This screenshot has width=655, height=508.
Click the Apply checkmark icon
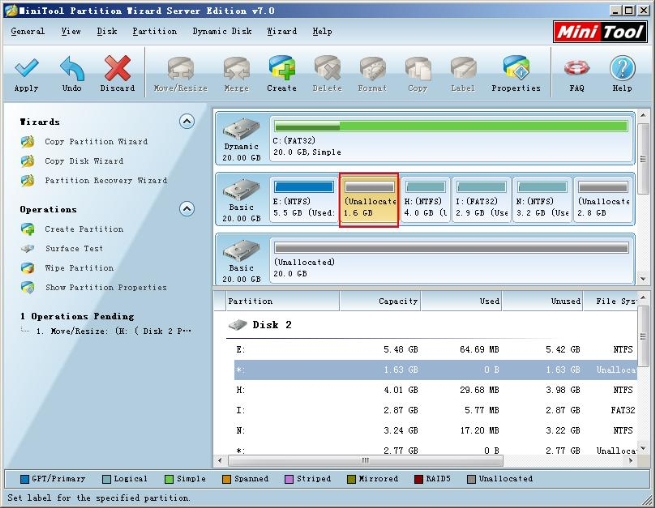26,69
